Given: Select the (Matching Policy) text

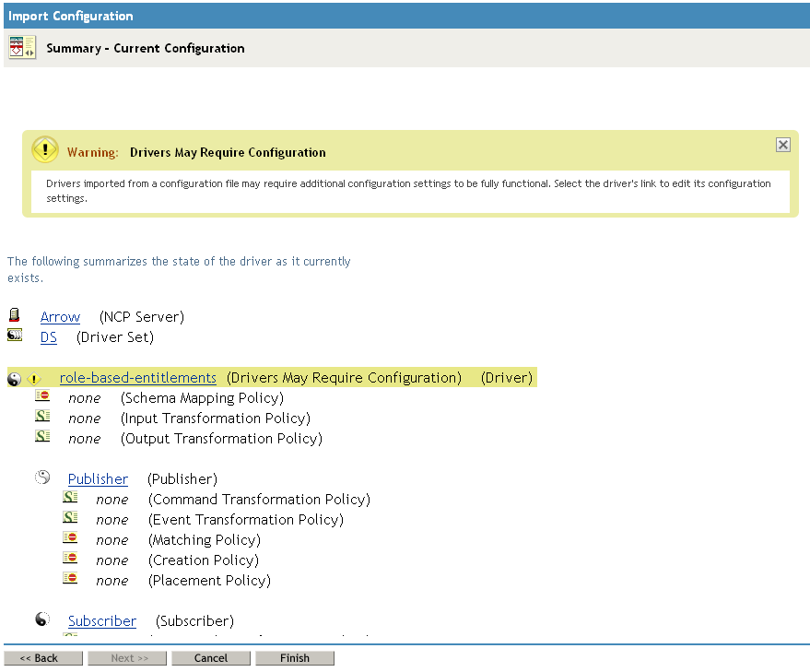Looking at the screenshot, I should [x=205, y=539].
